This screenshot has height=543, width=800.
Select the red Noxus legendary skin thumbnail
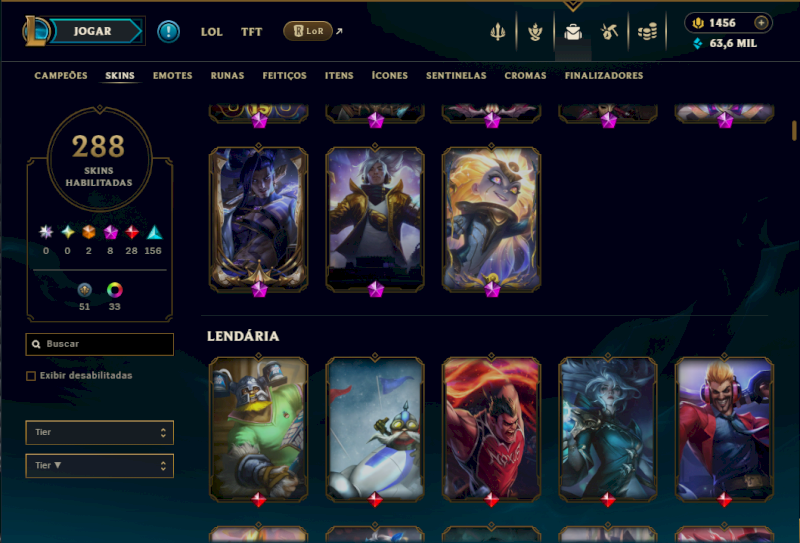[491, 429]
